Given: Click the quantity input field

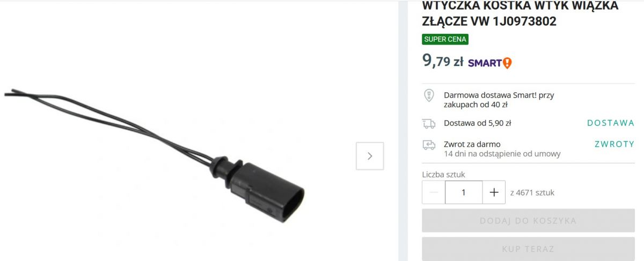Looking at the screenshot, I should pos(464,192).
